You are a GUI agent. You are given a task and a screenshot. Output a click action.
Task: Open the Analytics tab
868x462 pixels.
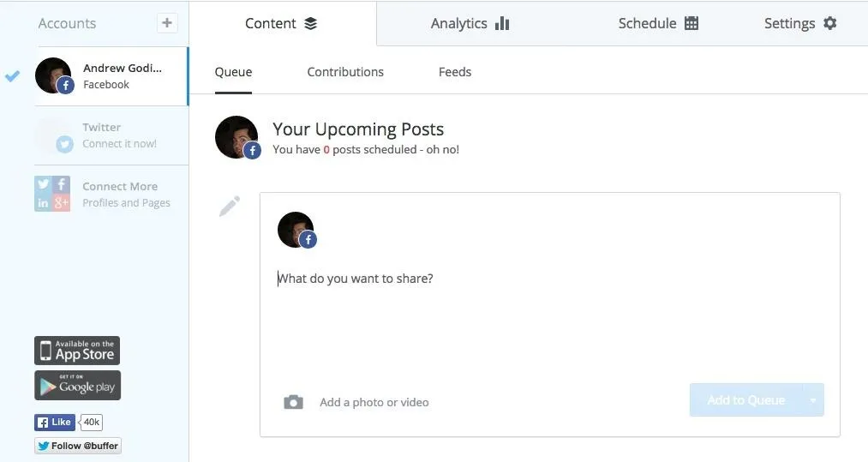pyautogui.click(x=470, y=23)
